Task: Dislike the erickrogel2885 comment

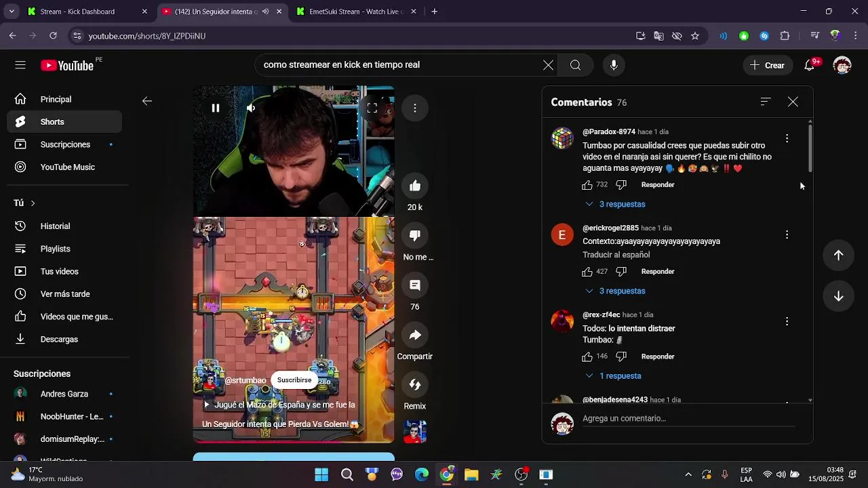Action: coord(621,272)
